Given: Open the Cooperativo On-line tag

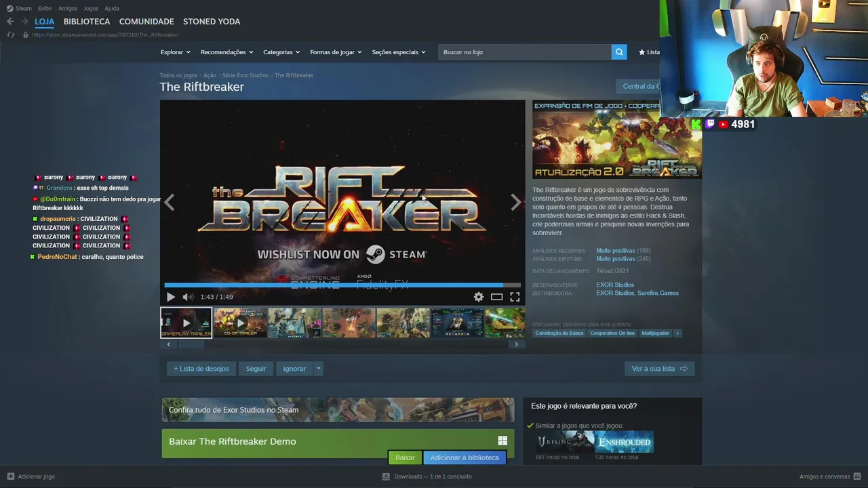Looking at the screenshot, I should click(612, 333).
